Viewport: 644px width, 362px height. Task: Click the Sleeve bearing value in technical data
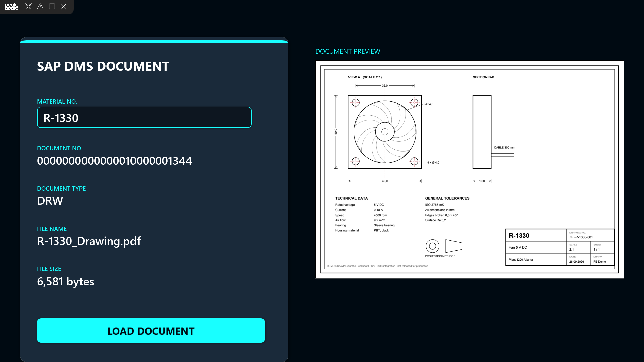click(384, 225)
